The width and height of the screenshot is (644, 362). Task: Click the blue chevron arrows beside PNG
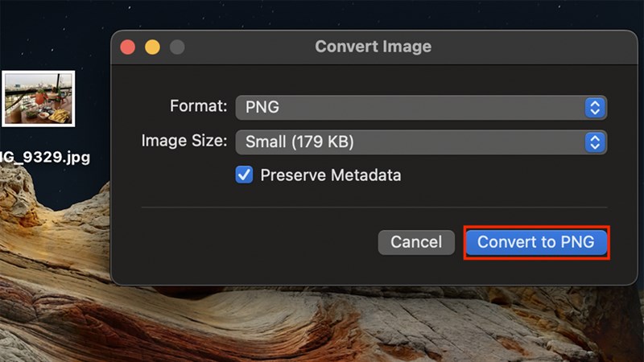coord(594,107)
